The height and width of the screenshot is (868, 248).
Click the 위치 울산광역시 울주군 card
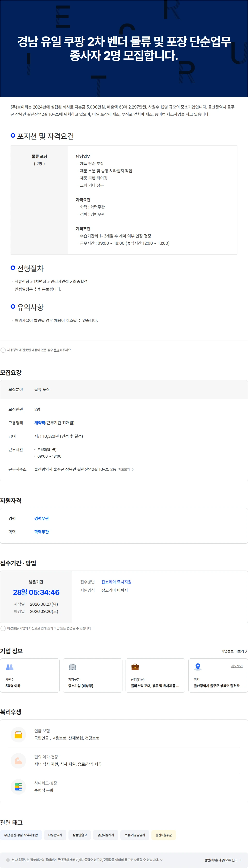tap(218, 675)
